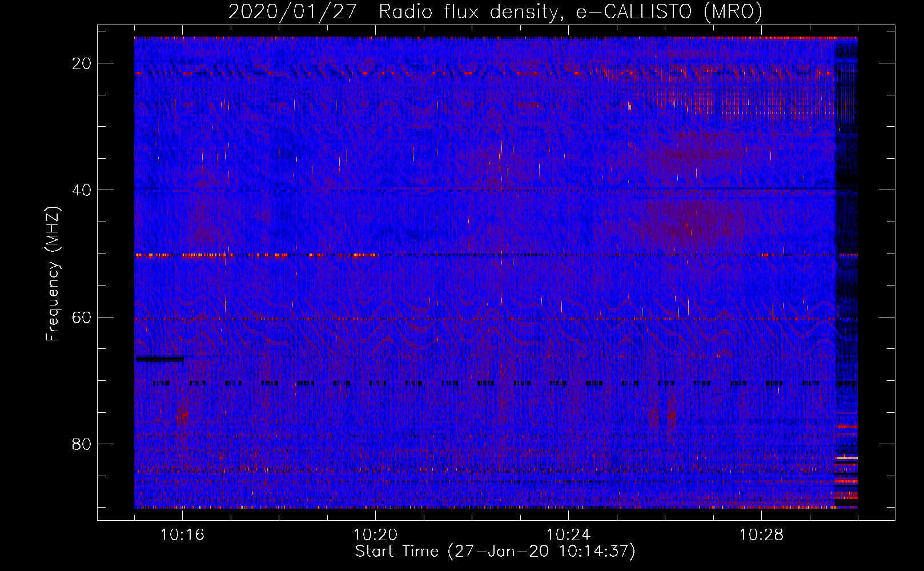The image size is (924, 571).
Task: Click the '80' frequency tick label
Action: pos(82,444)
